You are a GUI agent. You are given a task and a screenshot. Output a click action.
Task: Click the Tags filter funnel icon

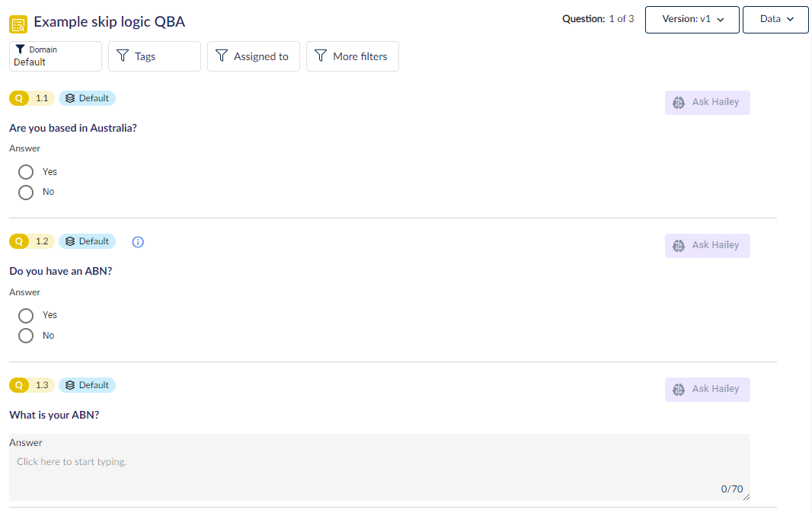123,56
